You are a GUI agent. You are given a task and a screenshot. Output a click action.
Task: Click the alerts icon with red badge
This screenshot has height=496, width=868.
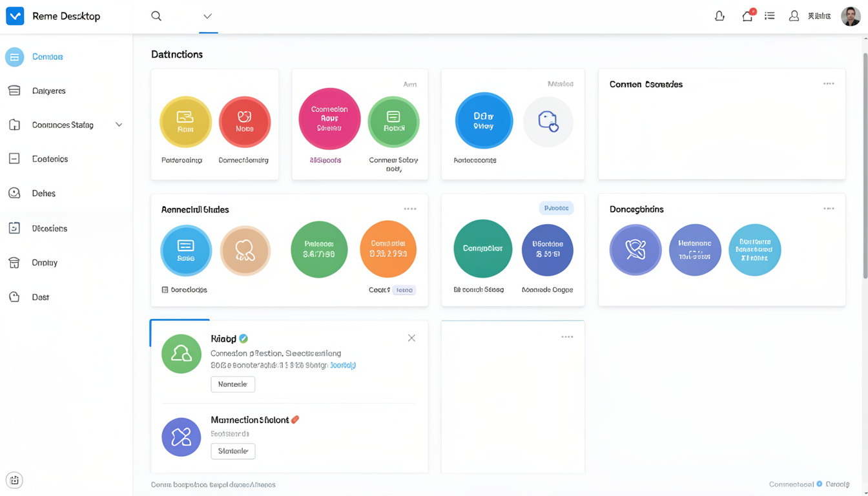pos(747,16)
